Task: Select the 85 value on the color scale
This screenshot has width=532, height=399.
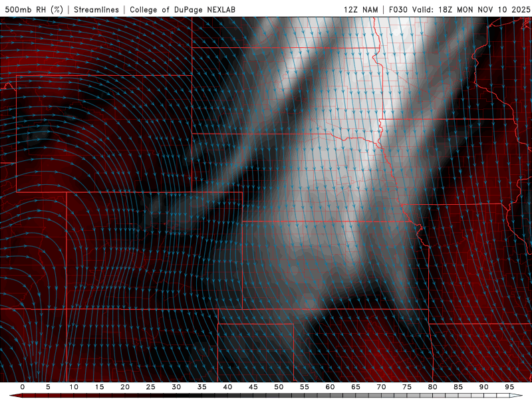Action: (458, 387)
